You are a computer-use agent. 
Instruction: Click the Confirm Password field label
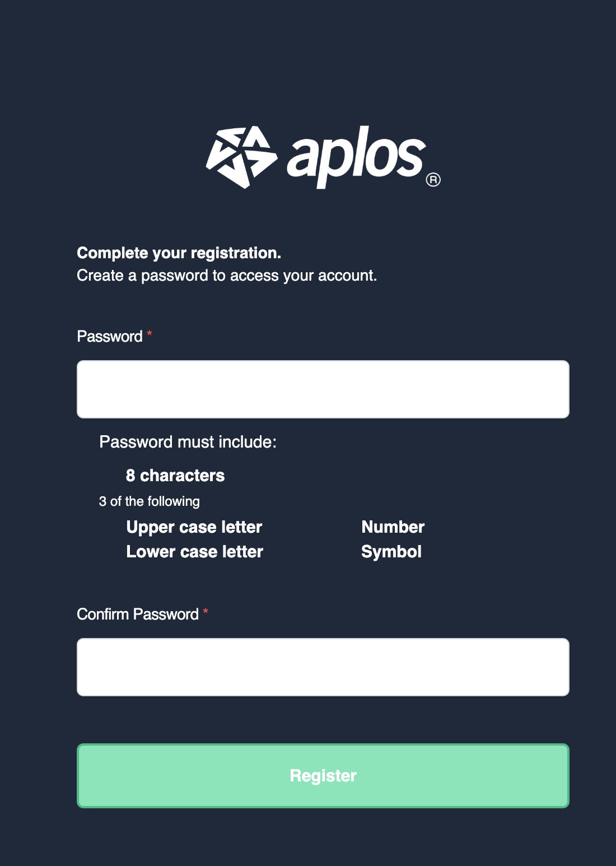pos(138,614)
